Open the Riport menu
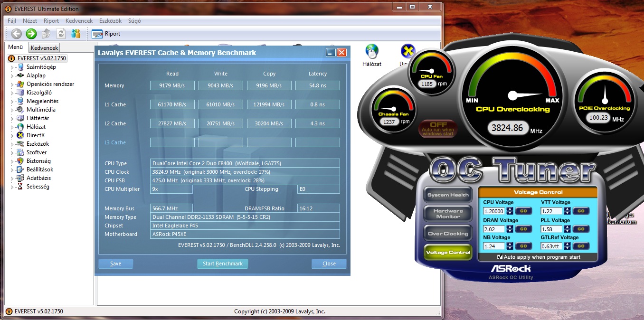The width and height of the screenshot is (644, 320). [x=51, y=21]
